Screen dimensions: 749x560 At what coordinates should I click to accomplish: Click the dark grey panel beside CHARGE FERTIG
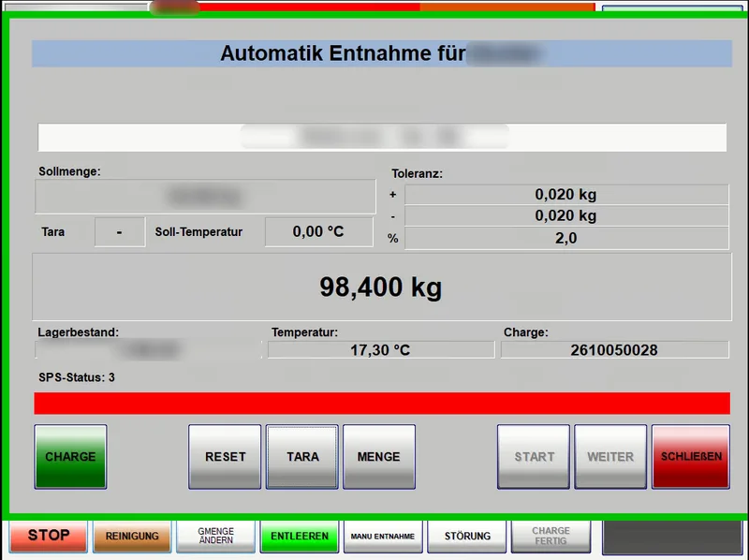(x=672, y=538)
